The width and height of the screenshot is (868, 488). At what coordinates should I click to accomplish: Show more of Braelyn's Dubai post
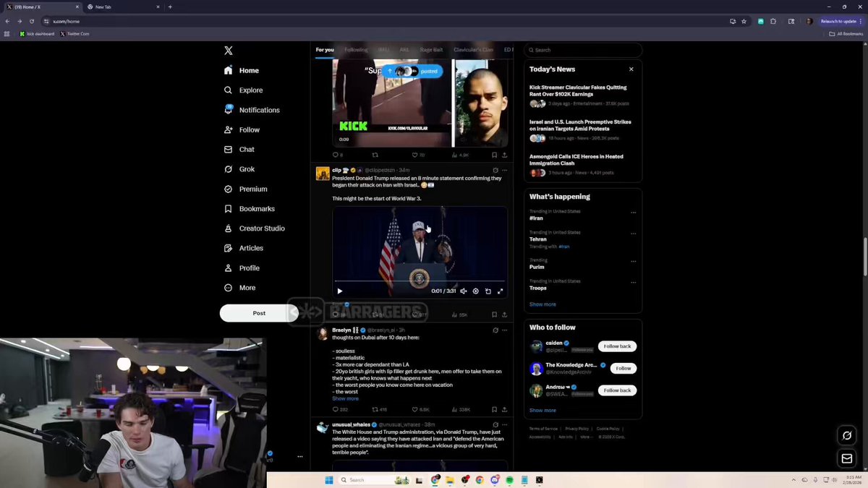click(x=345, y=398)
